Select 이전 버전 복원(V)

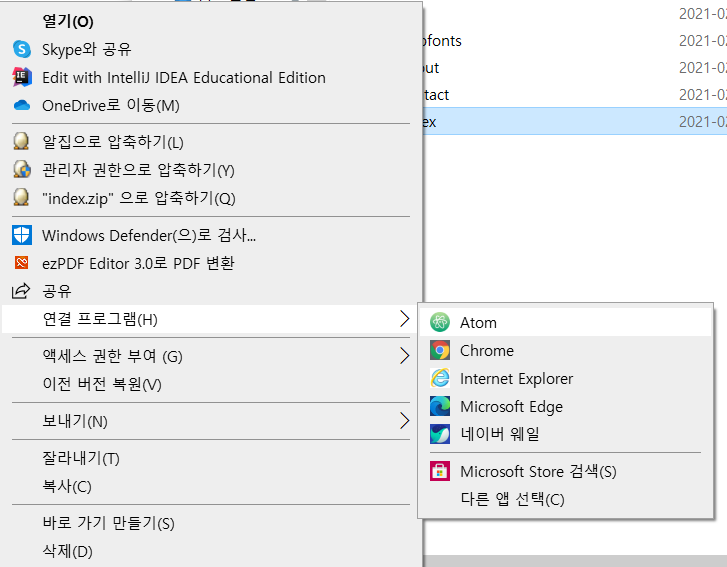point(211,384)
